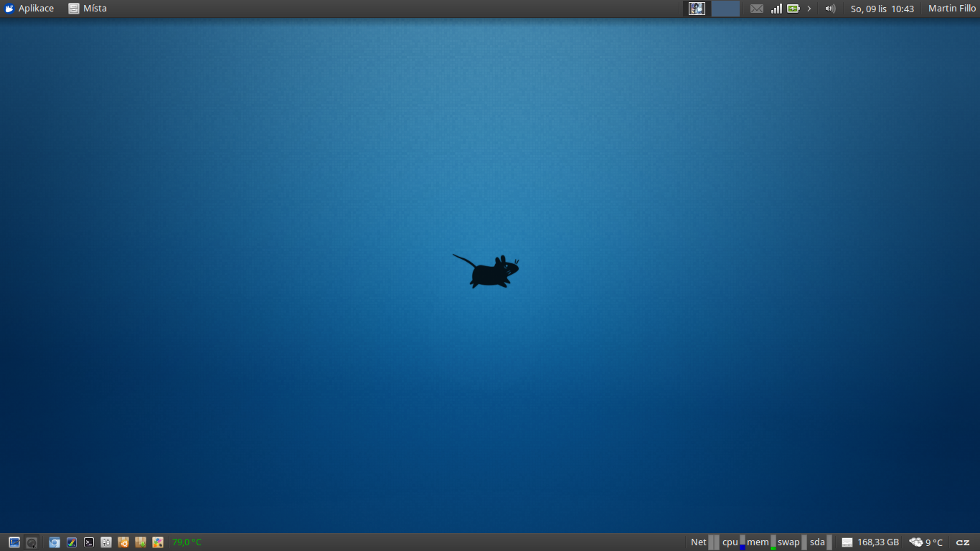Open the audio mixer launcher
980x551 pixels.
[x=106, y=542]
